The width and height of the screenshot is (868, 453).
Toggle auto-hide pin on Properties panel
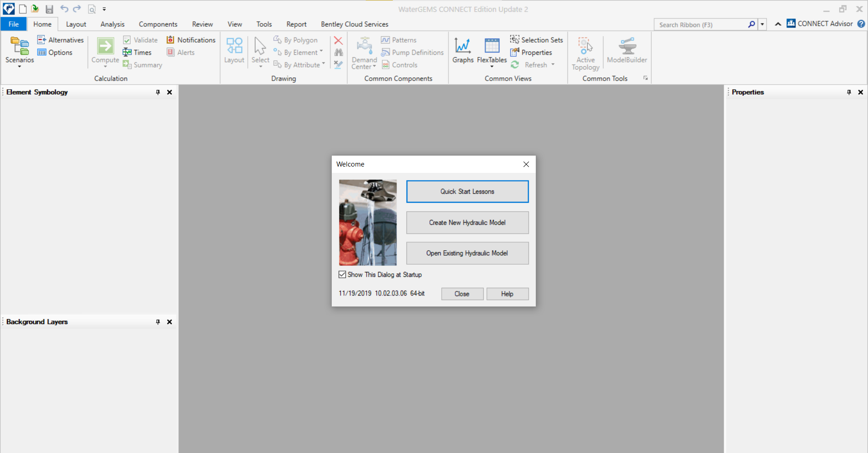coord(849,92)
